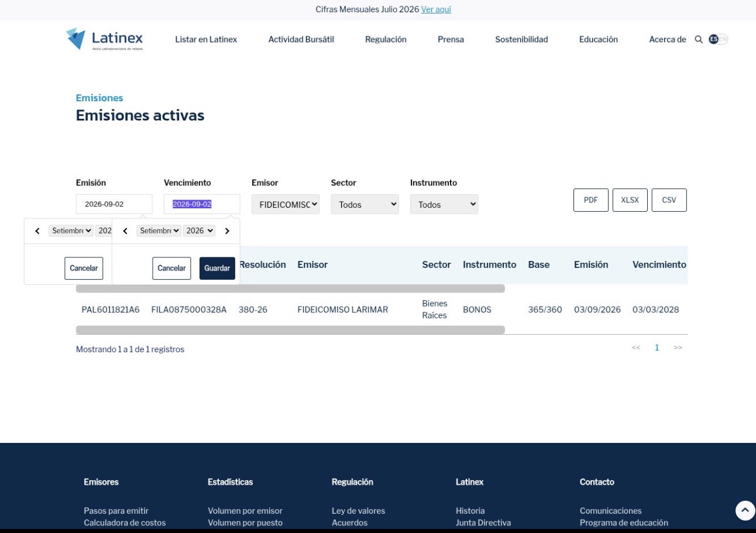The image size is (756, 533).
Task: Jump to first page with << arrow
Action: (x=636, y=348)
